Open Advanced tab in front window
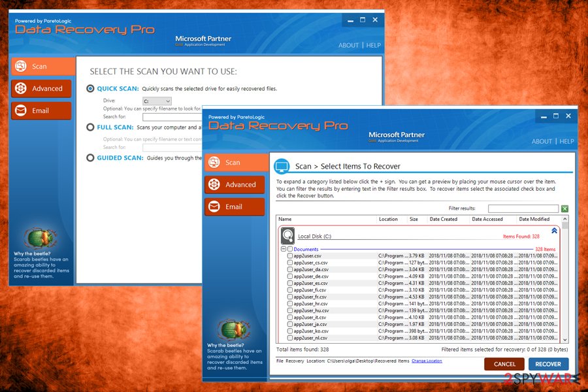This screenshot has width=588, height=392. [x=235, y=184]
